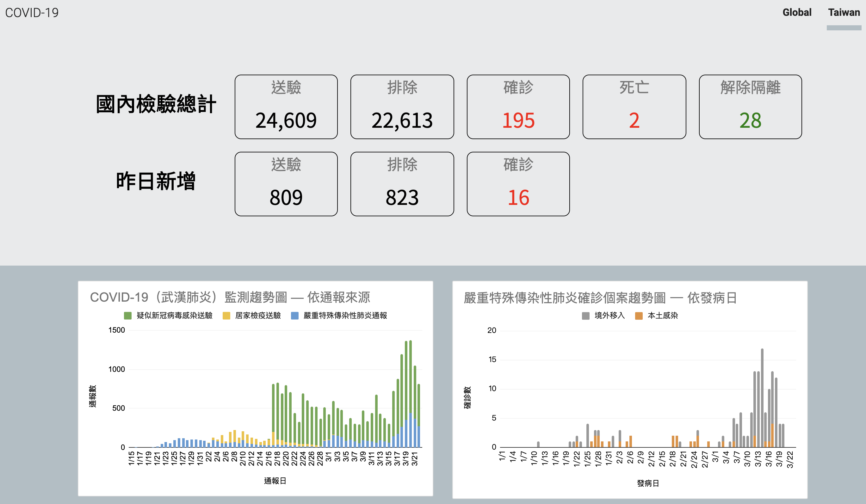Click the 死亡 2 card
The height and width of the screenshot is (504, 866).
tap(634, 107)
